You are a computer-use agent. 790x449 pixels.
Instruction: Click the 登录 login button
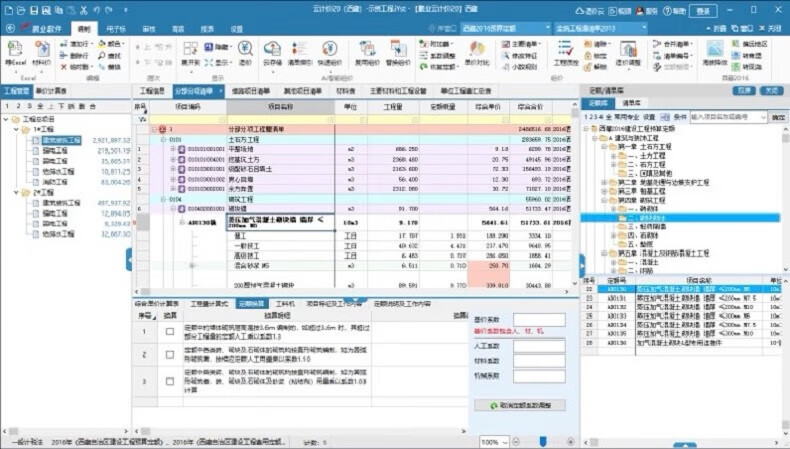click(x=701, y=11)
